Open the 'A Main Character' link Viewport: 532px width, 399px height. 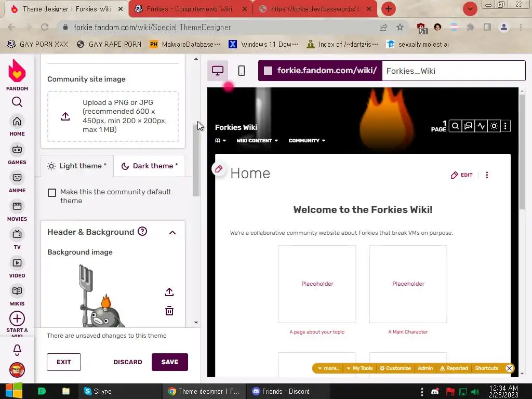pyautogui.click(x=408, y=332)
